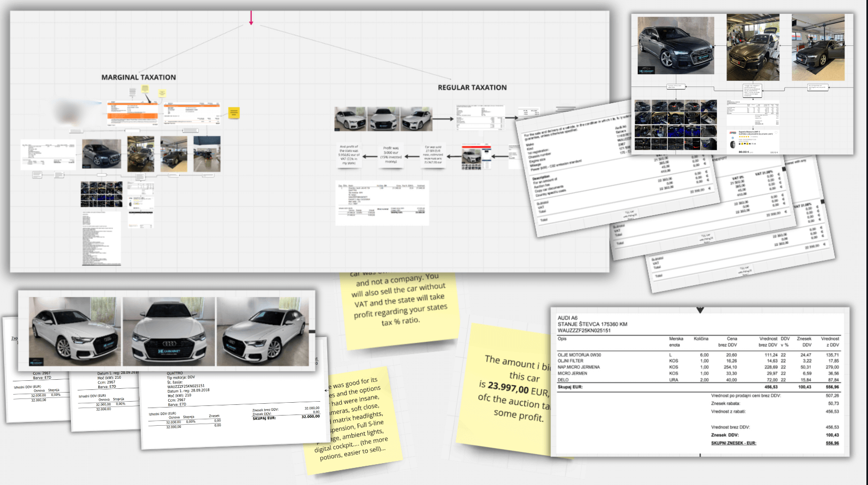
Task: Select the long text document under Marginal Taxation
Action: tap(101, 238)
